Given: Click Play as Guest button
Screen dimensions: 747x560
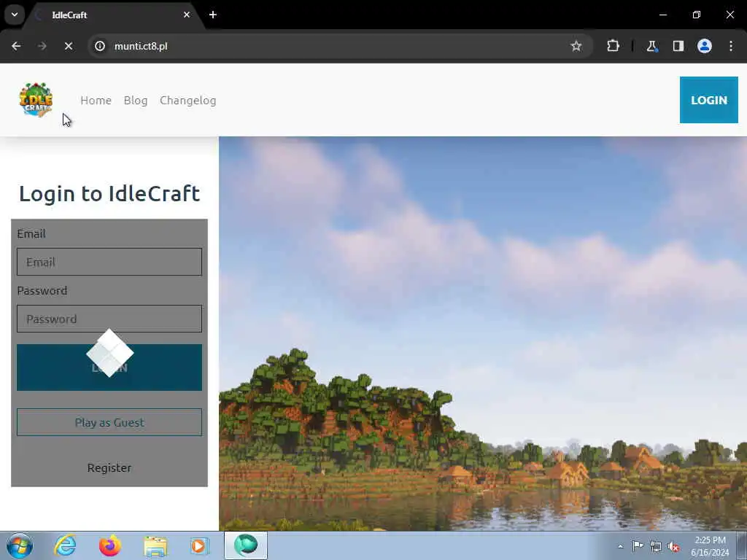Looking at the screenshot, I should tap(109, 422).
